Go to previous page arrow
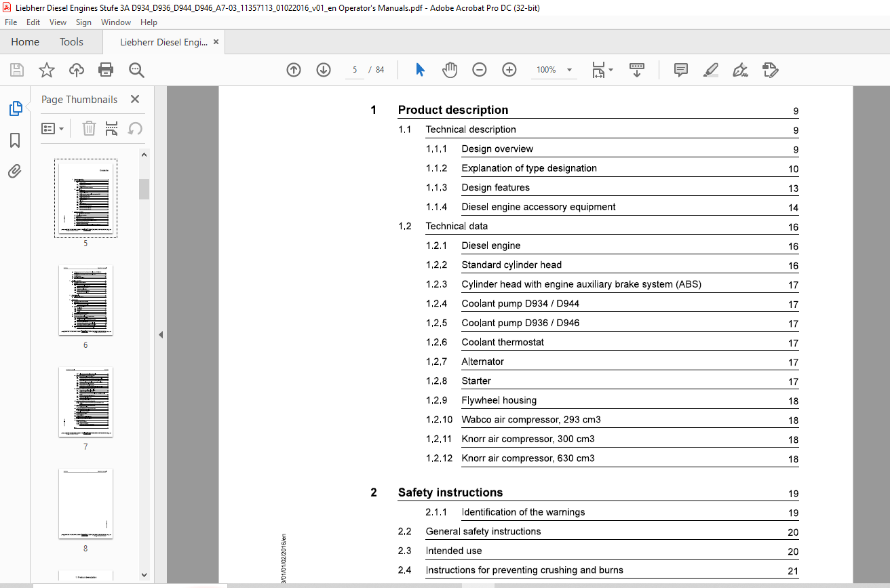Viewport: 890px width, 588px height. click(294, 70)
